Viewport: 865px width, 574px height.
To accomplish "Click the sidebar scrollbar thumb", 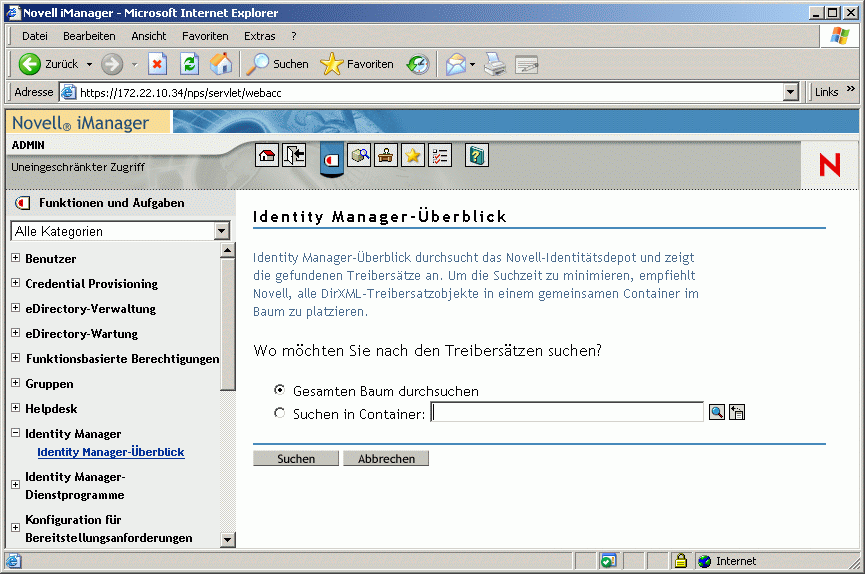I will 227,325.
